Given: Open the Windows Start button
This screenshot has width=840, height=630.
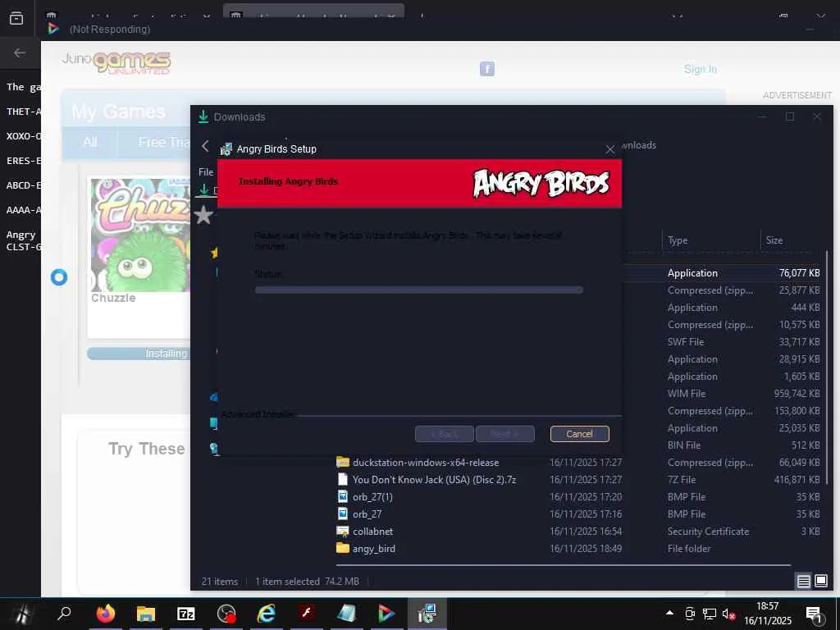Looking at the screenshot, I should click(22, 614).
